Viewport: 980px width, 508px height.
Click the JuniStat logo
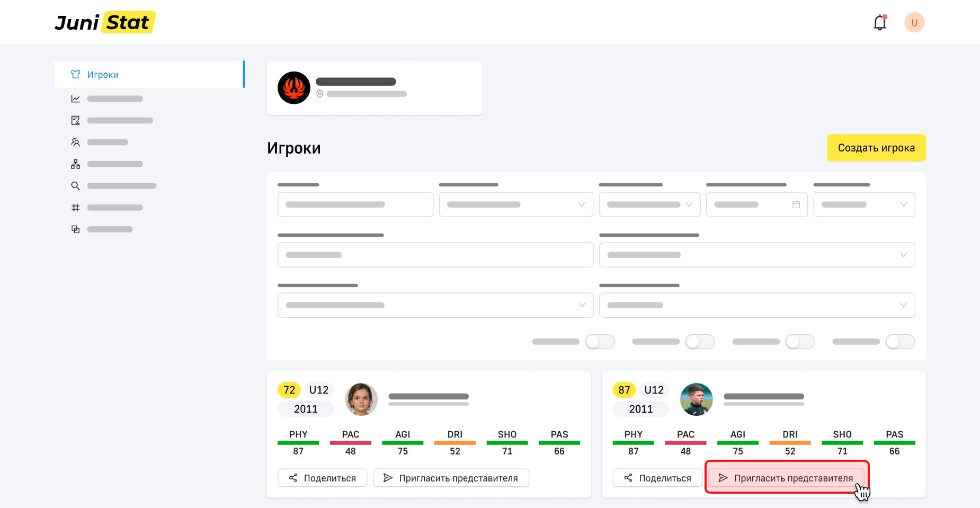tap(104, 23)
